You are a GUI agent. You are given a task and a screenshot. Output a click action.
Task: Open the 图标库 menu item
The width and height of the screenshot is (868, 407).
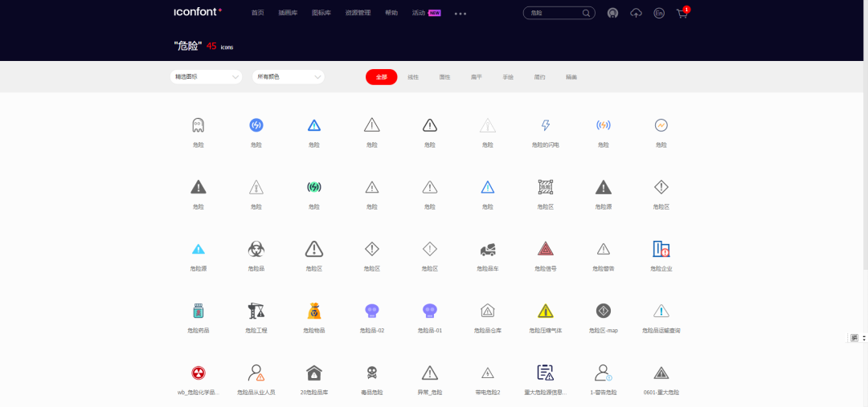[321, 13]
